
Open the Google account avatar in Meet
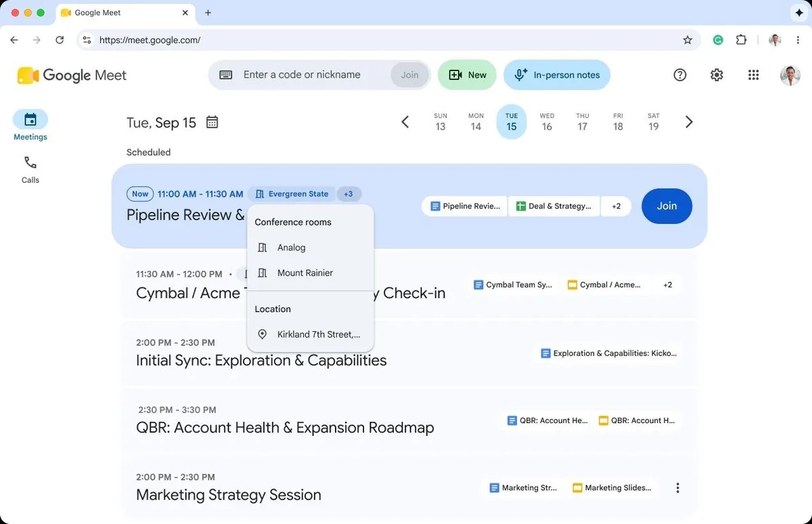point(790,75)
